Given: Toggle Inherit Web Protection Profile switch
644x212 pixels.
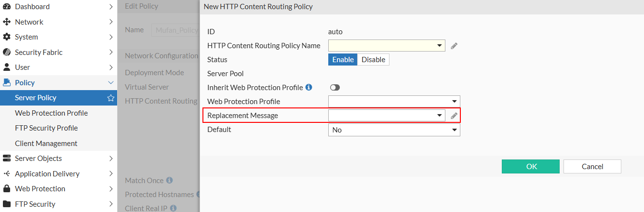Looking at the screenshot, I should [335, 88].
